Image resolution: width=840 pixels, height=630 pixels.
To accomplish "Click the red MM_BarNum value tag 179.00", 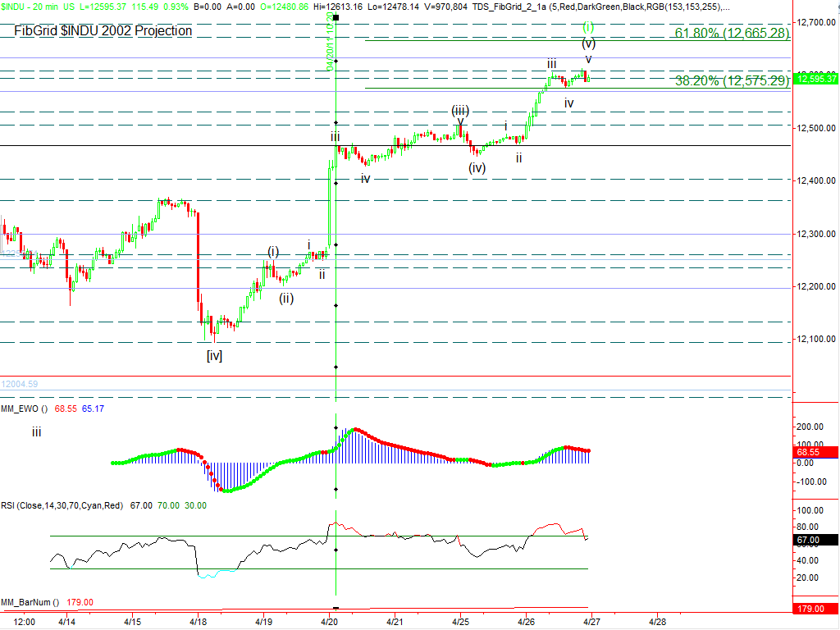I will [x=817, y=609].
